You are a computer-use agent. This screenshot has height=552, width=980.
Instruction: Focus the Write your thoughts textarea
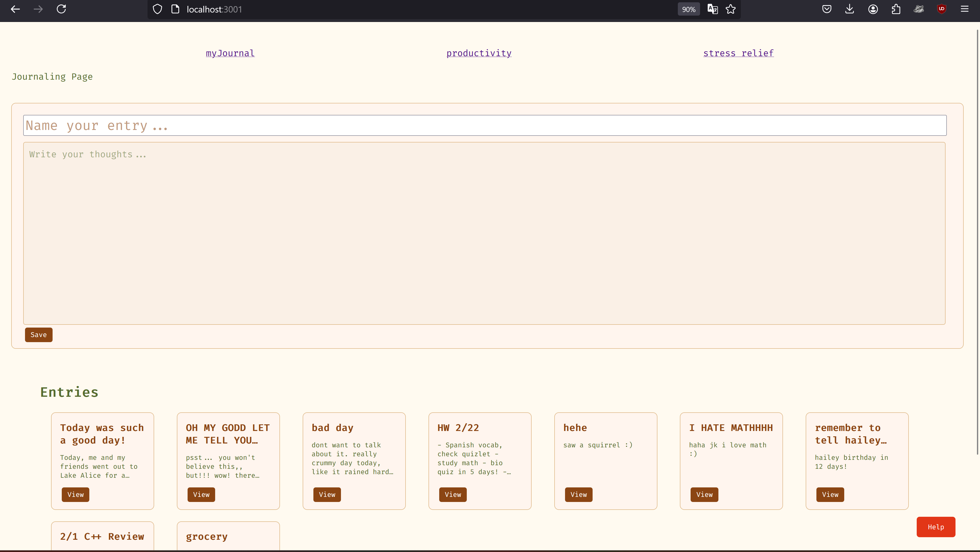pyautogui.click(x=484, y=233)
